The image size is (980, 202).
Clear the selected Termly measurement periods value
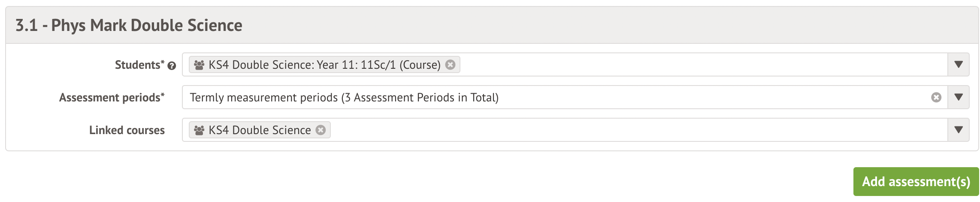936,98
